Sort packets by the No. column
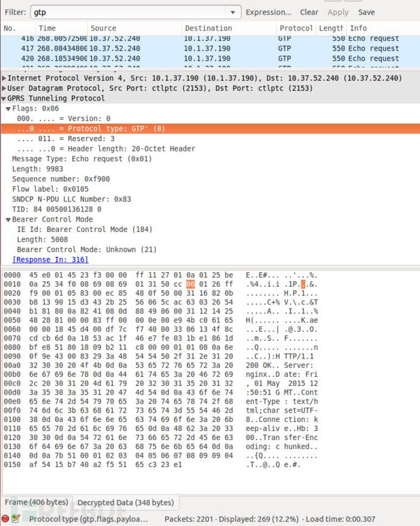This screenshot has width=420, height=526. (18, 28)
